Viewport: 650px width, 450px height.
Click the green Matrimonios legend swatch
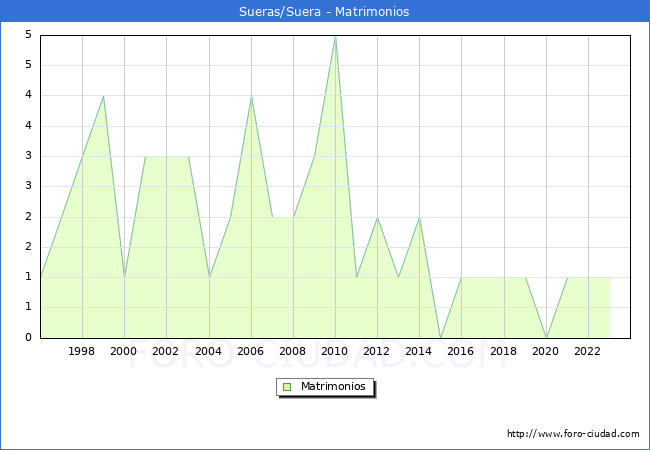(x=287, y=387)
